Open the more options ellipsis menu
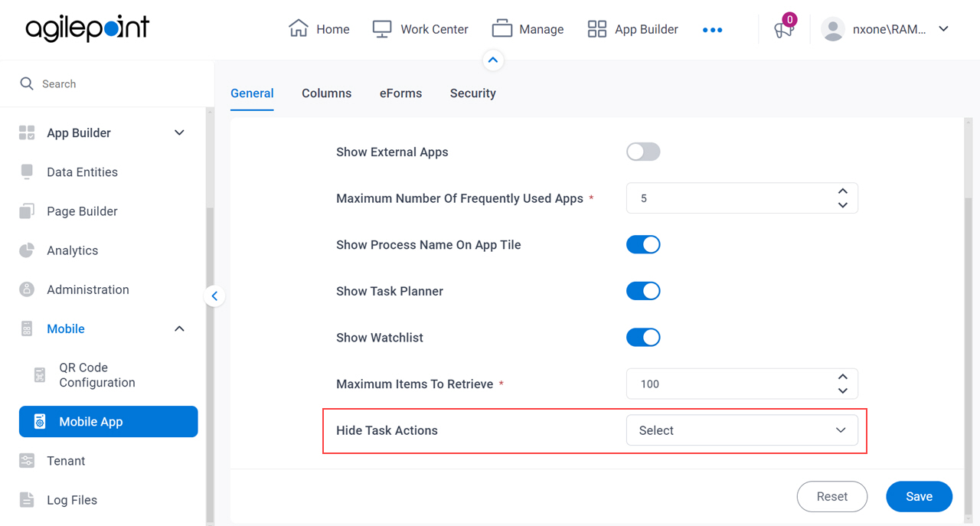Viewport: 980px width, 526px height. click(712, 30)
